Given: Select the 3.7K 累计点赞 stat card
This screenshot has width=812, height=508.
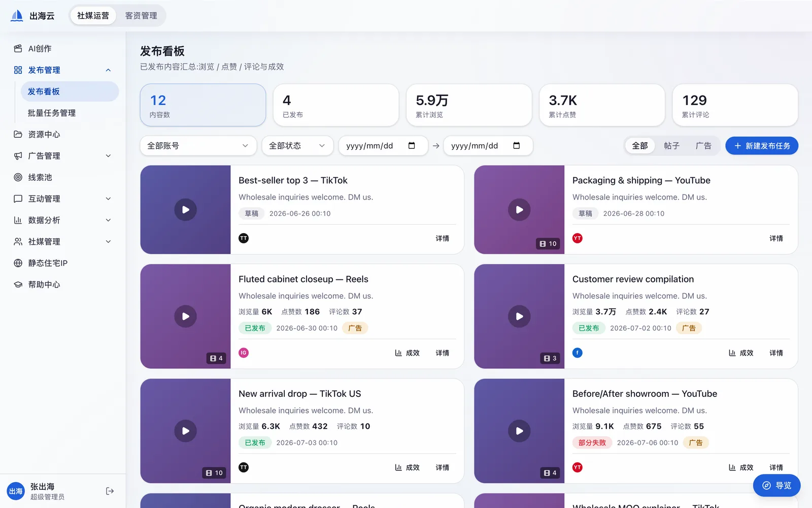Looking at the screenshot, I should point(602,105).
